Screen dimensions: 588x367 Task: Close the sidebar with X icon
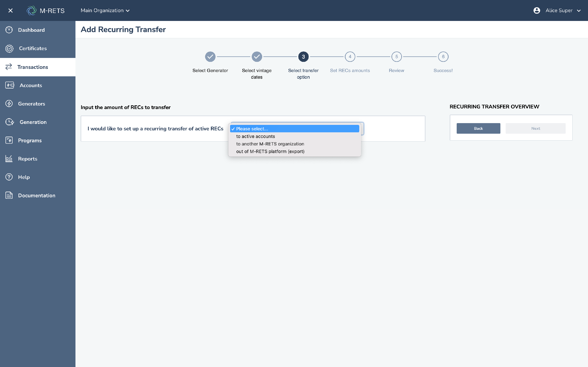[x=10, y=10]
